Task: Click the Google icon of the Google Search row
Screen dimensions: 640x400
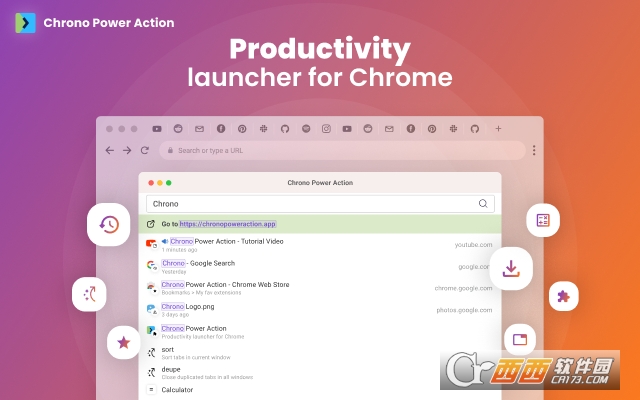Action: pos(151,266)
